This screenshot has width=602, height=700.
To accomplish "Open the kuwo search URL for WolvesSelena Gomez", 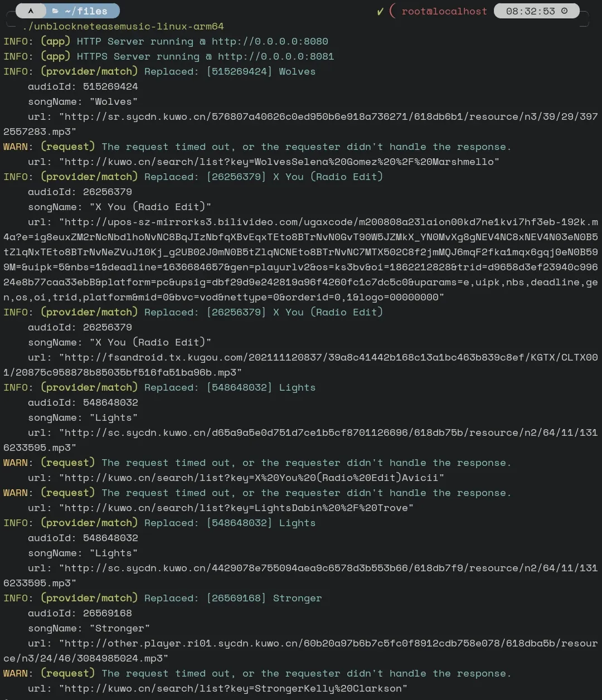I will (x=282, y=162).
